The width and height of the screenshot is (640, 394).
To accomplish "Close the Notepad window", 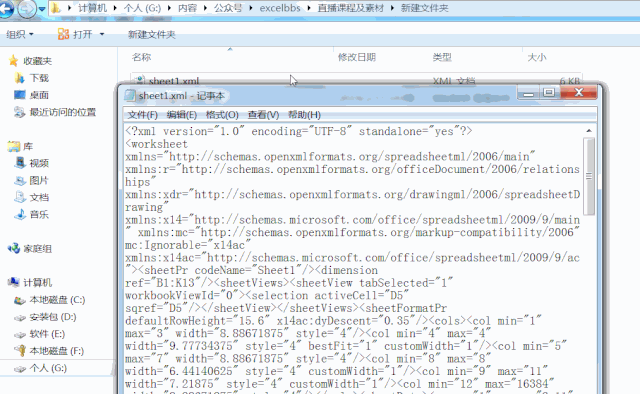I will pyautogui.click(x=579, y=93).
